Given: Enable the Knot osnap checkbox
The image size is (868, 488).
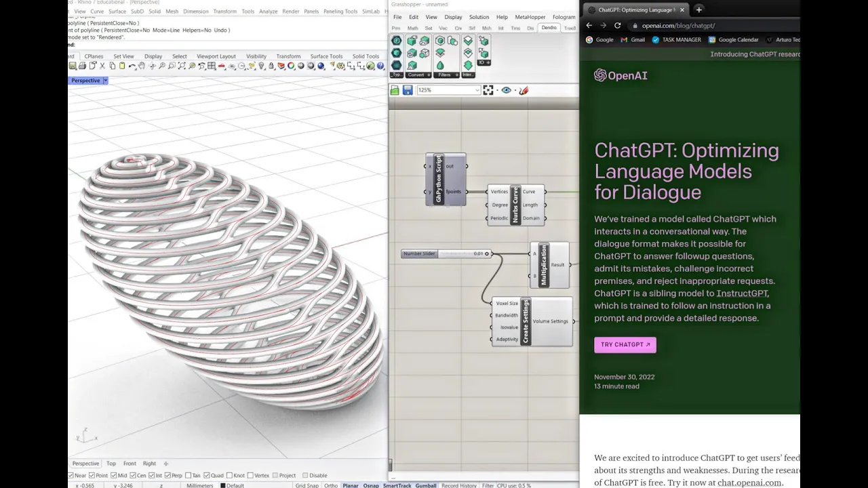Looking at the screenshot, I should tap(230, 475).
